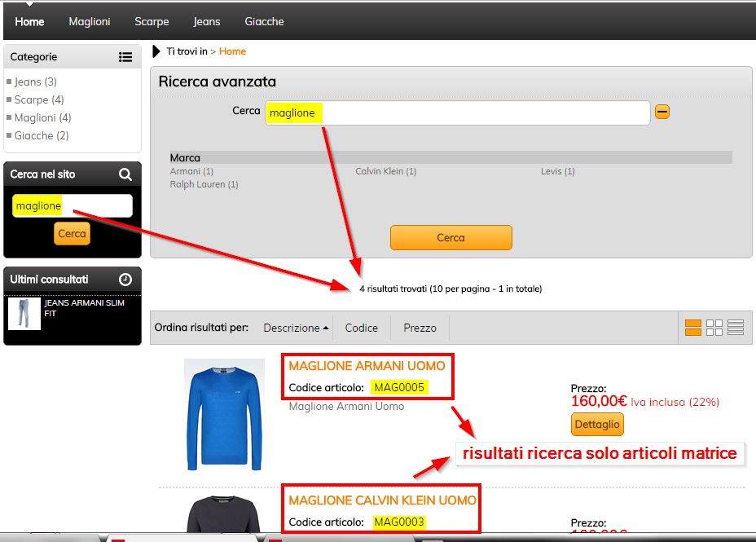Switch to compact lines list view
This screenshot has width=756, height=542.
736,328
